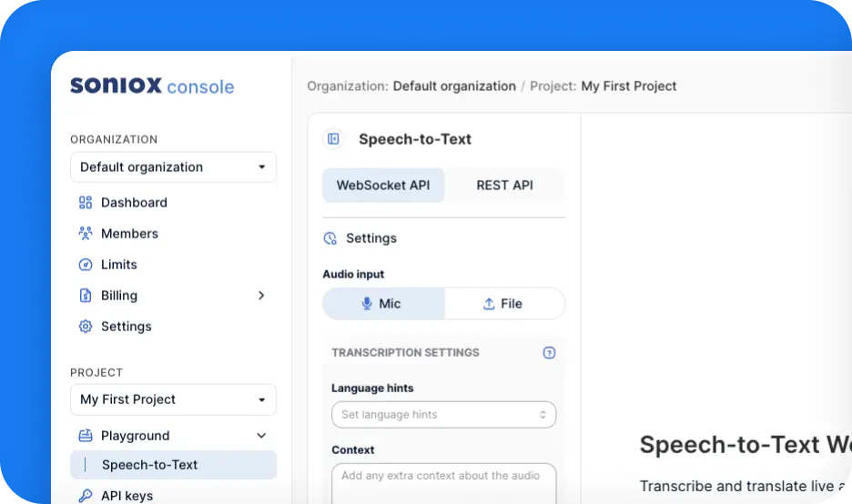Collapse panel using icon beside Speech-to-Text title

[333, 139]
